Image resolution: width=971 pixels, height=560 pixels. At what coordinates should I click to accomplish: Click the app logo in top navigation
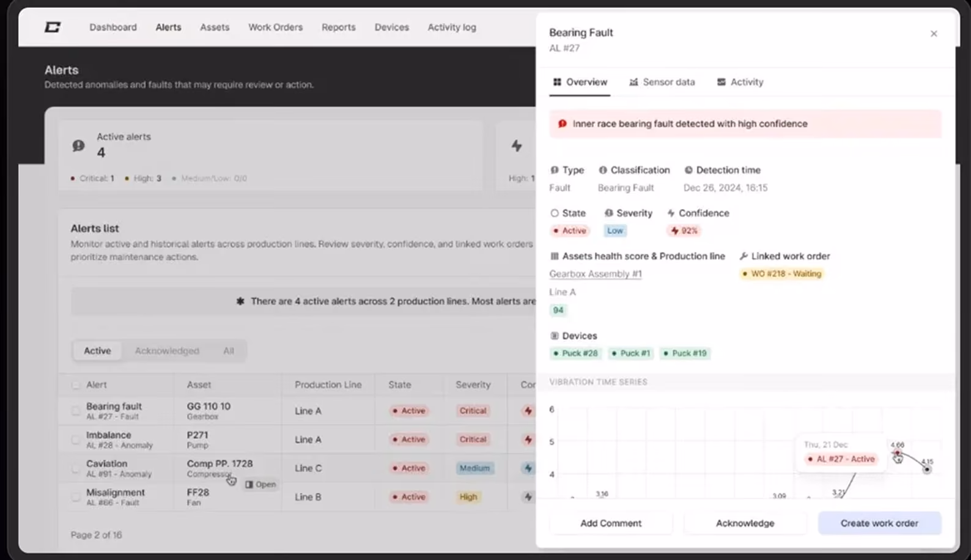[x=53, y=27]
